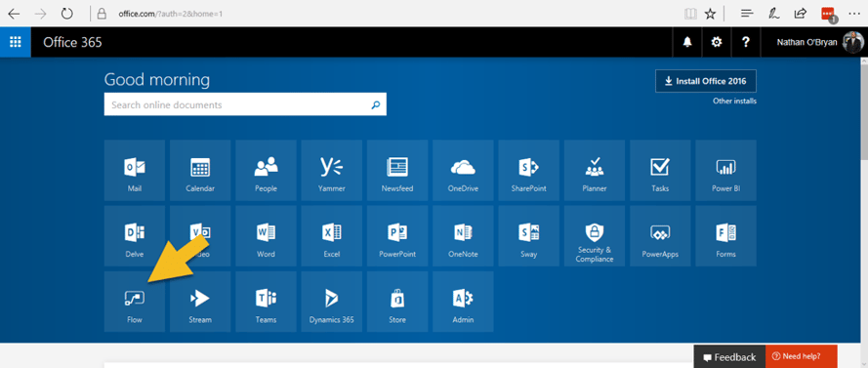
Task: Launch the Power BI tile
Action: point(726,170)
